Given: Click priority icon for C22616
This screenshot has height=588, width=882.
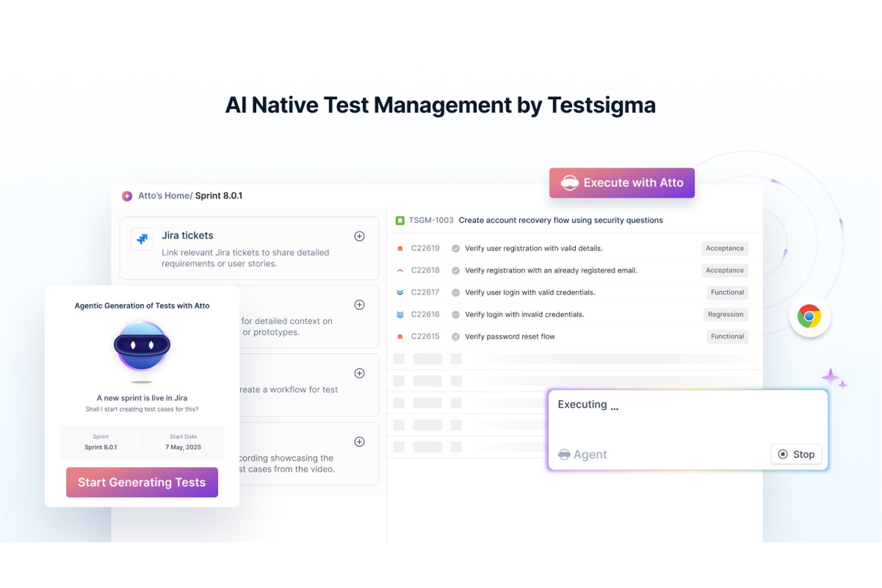Looking at the screenshot, I should pos(400,315).
